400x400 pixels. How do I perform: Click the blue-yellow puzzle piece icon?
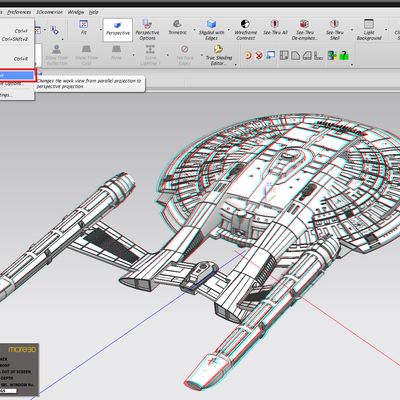[x=332, y=55]
